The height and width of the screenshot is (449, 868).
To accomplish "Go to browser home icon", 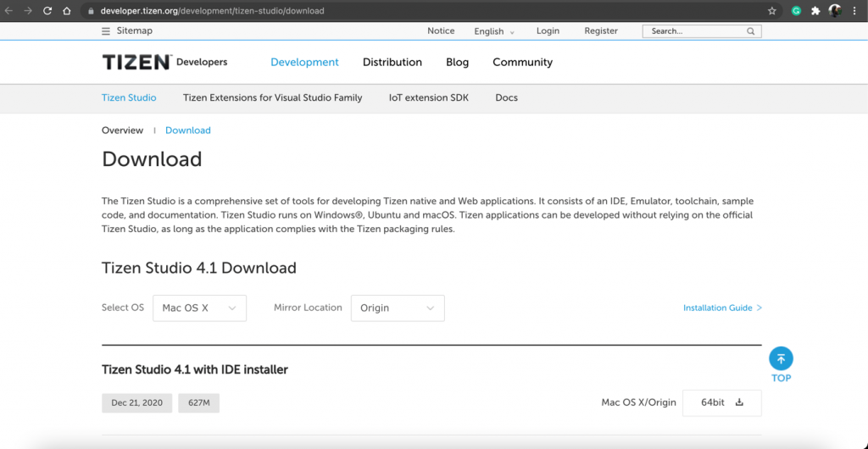I will (66, 10).
